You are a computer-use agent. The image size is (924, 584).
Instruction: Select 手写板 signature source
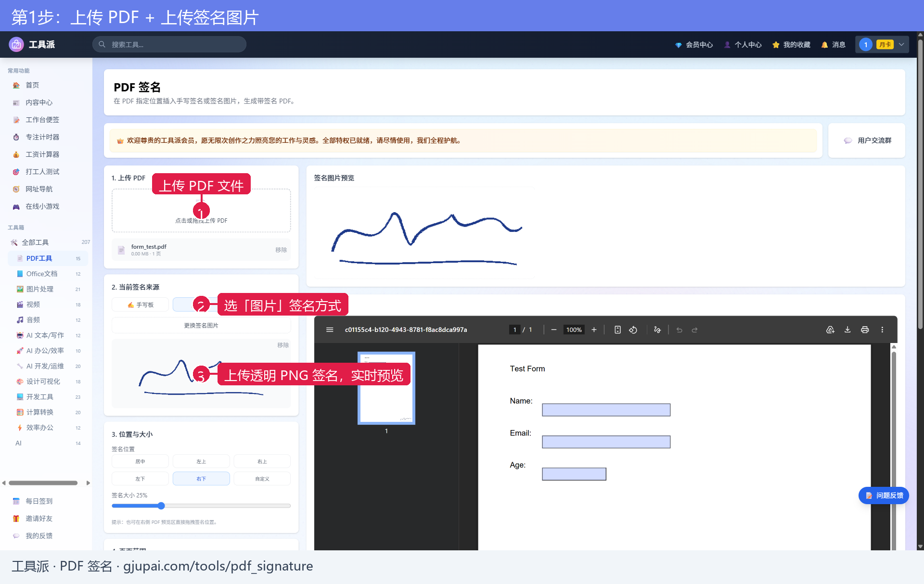pos(140,305)
